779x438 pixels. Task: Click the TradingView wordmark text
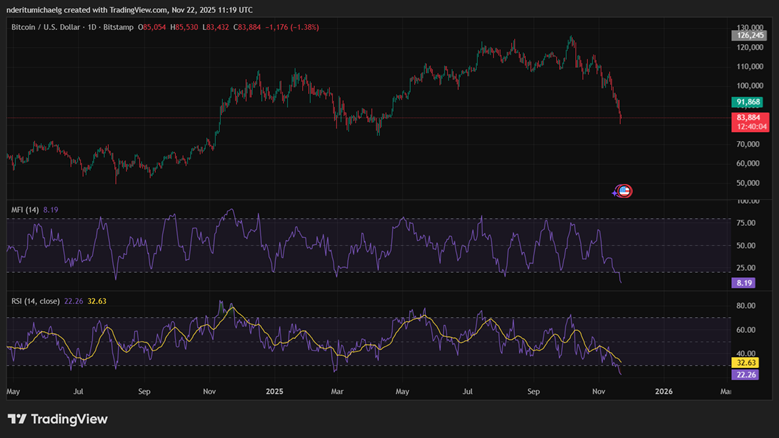pos(70,419)
